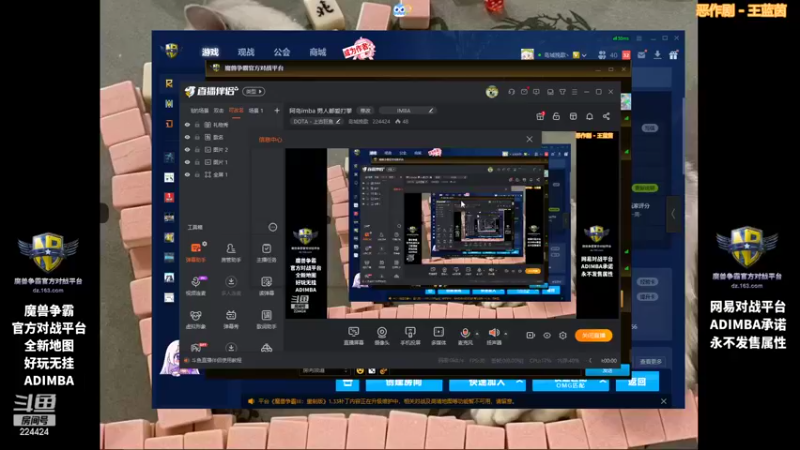Expand the speaker device dropdown arrow
800x450 pixels.
coord(506,334)
